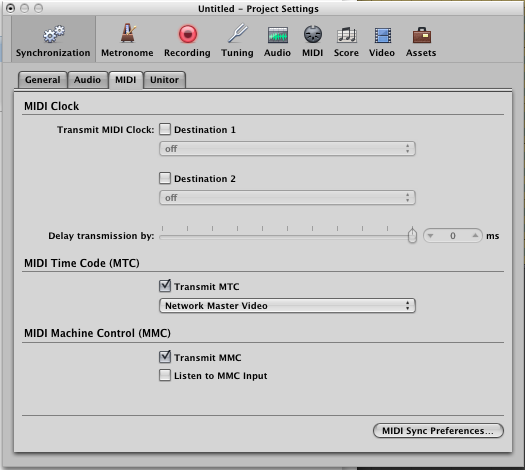Select the Synchronization gears icon
The width and height of the screenshot is (525, 470).
[x=54, y=34]
